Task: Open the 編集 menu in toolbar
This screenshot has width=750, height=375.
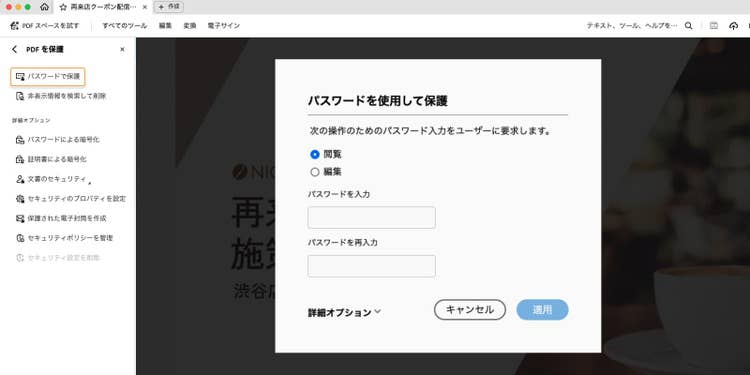Action: [x=165, y=26]
